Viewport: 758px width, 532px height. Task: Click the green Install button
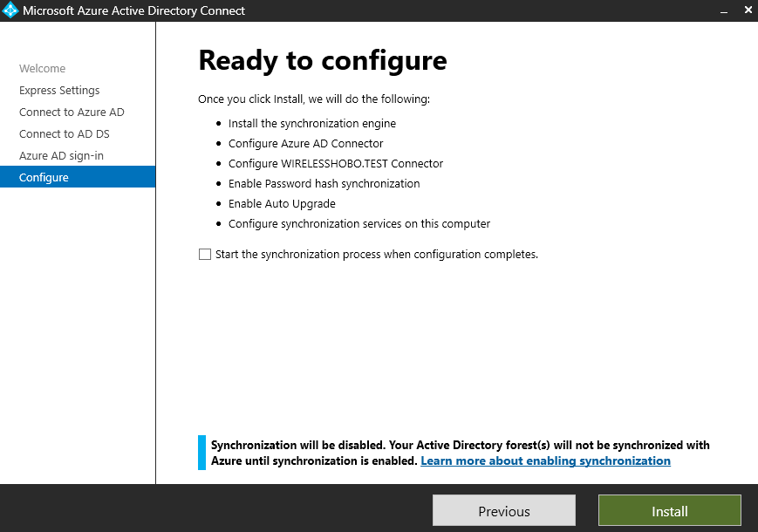(669, 511)
